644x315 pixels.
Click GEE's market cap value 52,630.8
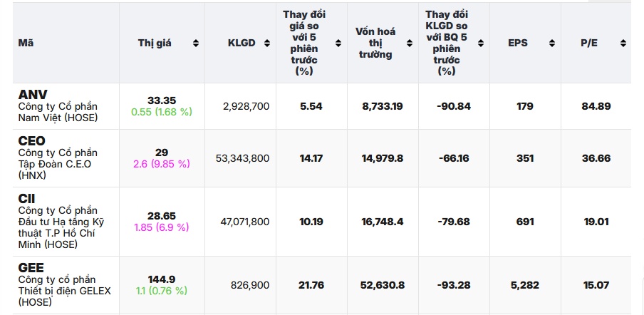pyautogui.click(x=383, y=285)
